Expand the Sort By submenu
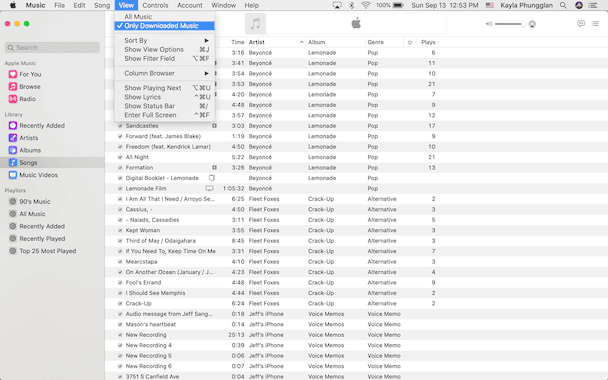This screenshot has height=380, width=608. 165,40
